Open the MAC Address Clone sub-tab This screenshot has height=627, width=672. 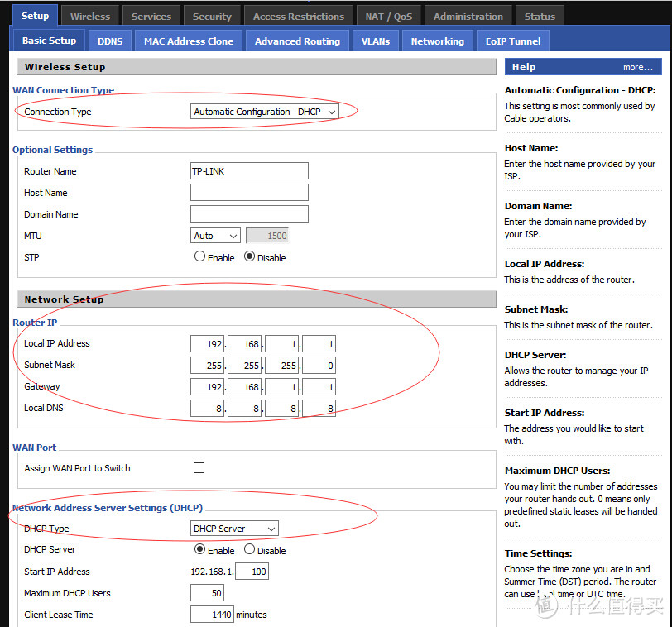pos(189,41)
